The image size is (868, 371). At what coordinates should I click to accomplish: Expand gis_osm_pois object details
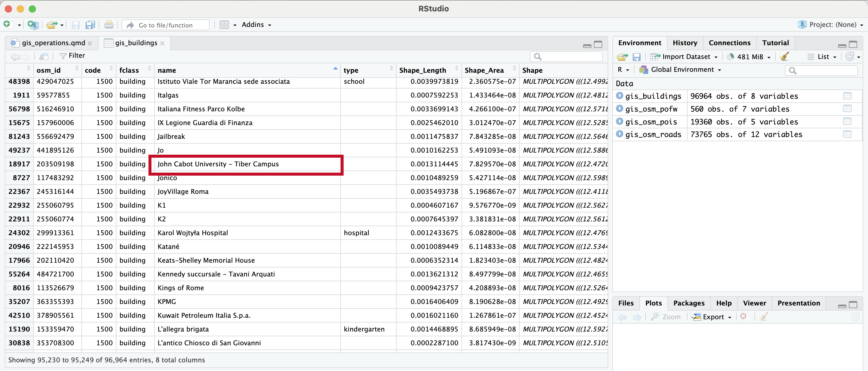[619, 122]
